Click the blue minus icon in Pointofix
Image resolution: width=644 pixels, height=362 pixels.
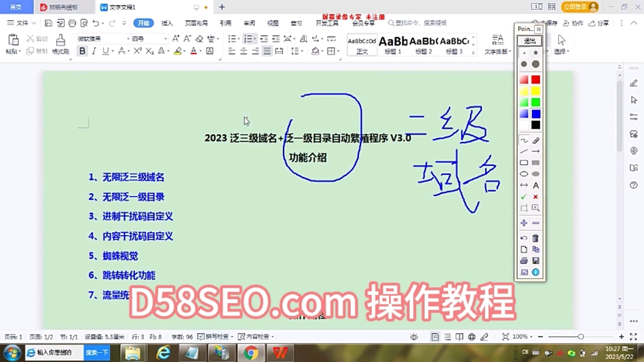click(536, 223)
